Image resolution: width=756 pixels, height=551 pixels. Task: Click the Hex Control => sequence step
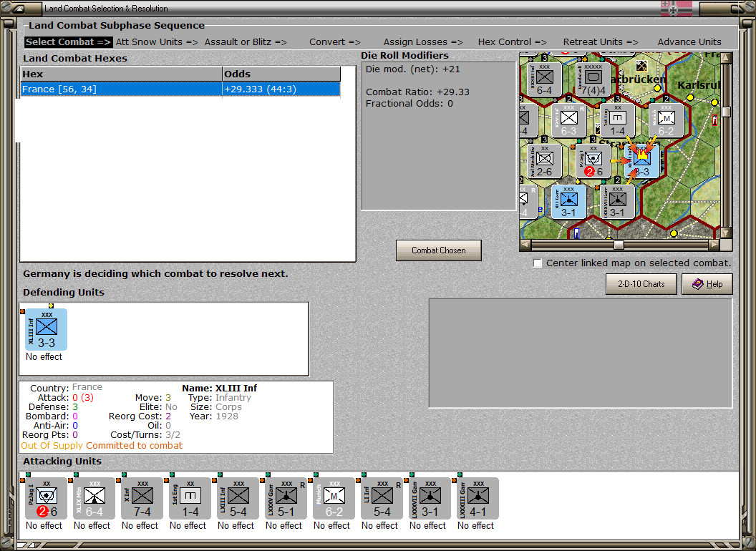click(512, 42)
